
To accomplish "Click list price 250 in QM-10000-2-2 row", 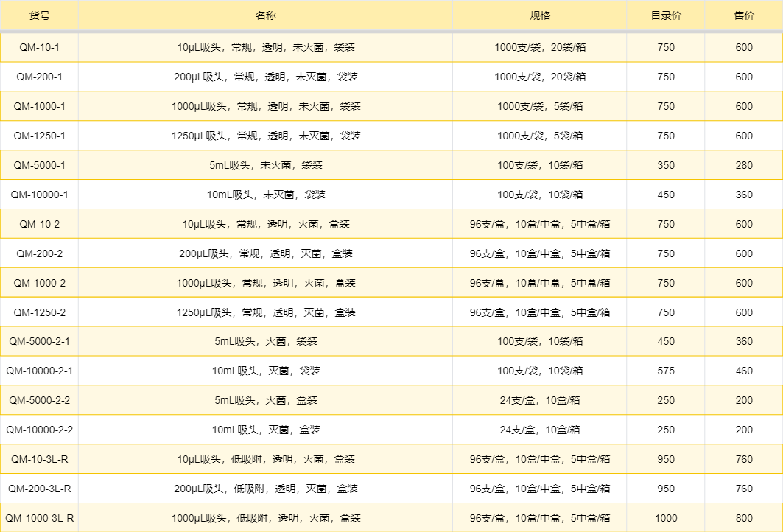I will click(666, 430).
